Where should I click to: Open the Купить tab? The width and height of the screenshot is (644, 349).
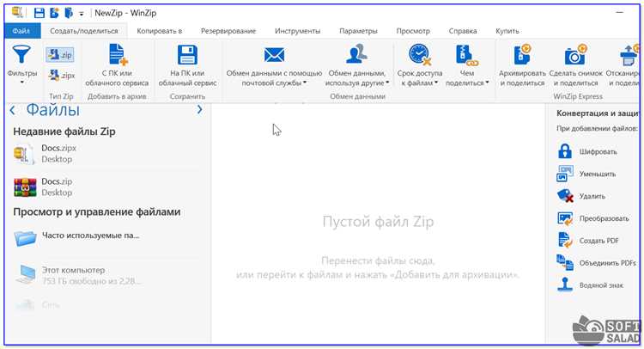(507, 31)
